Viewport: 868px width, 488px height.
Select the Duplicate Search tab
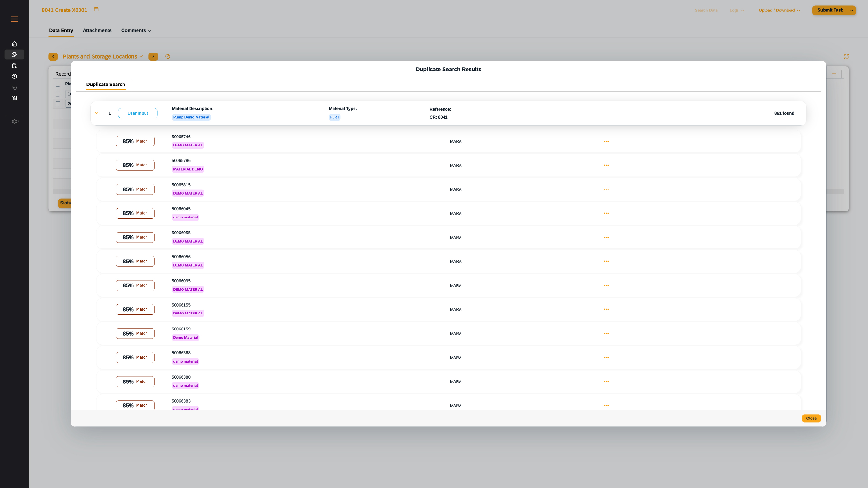pos(105,85)
